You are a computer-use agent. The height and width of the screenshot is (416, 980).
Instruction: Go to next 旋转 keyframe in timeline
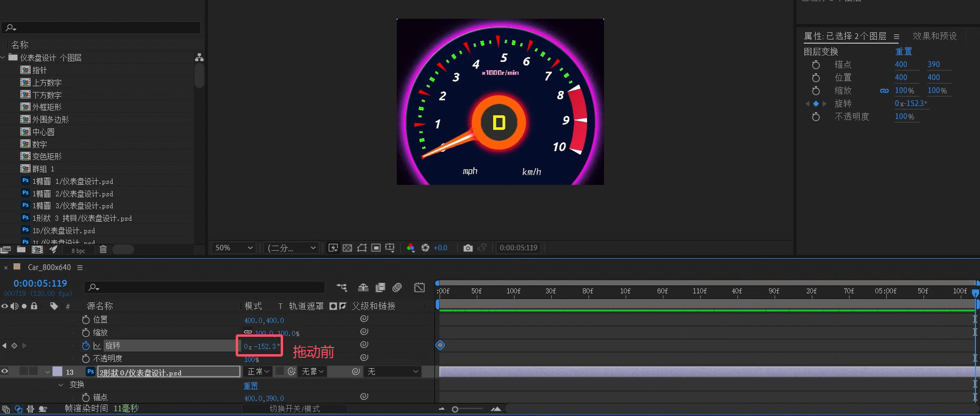pyautogui.click(x=24, y=346)
